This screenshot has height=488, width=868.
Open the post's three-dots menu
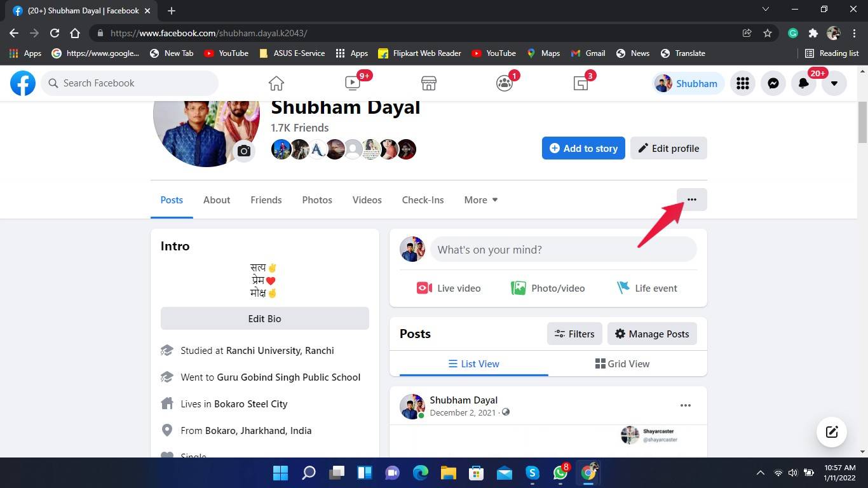click(x=686, y=405)
